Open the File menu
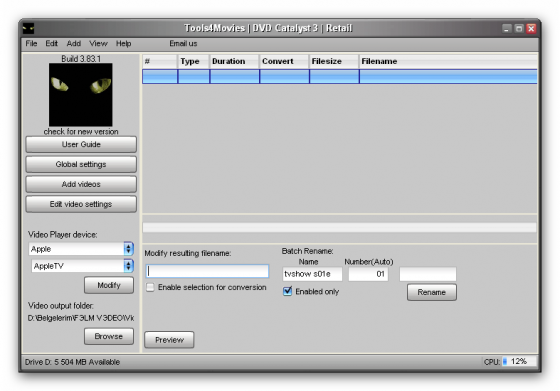560x391 pixels. click(31, 44)
